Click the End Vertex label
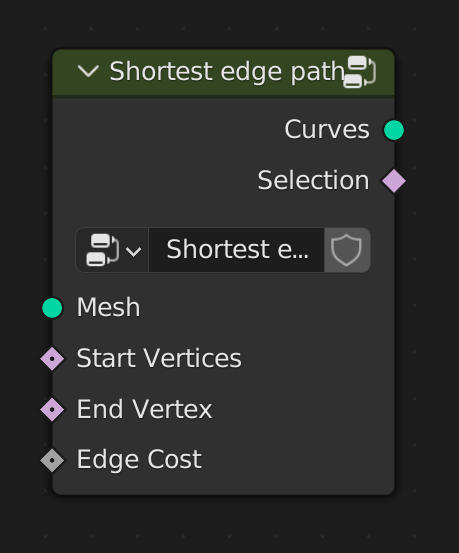The image size is (459, 553). coord(144,409)
